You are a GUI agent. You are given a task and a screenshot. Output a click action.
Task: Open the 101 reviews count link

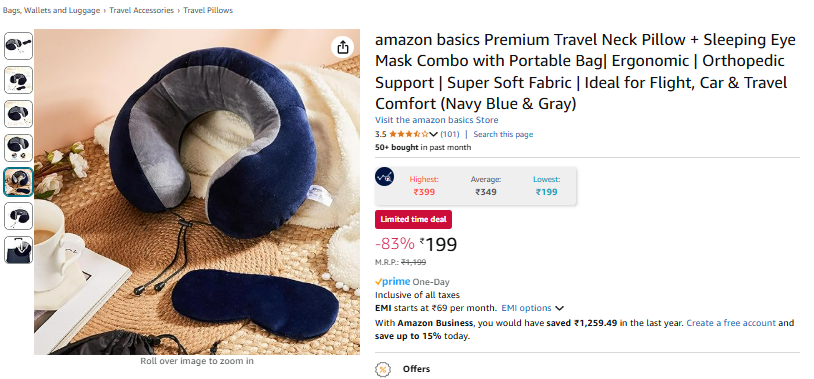[x=450, y=134]
